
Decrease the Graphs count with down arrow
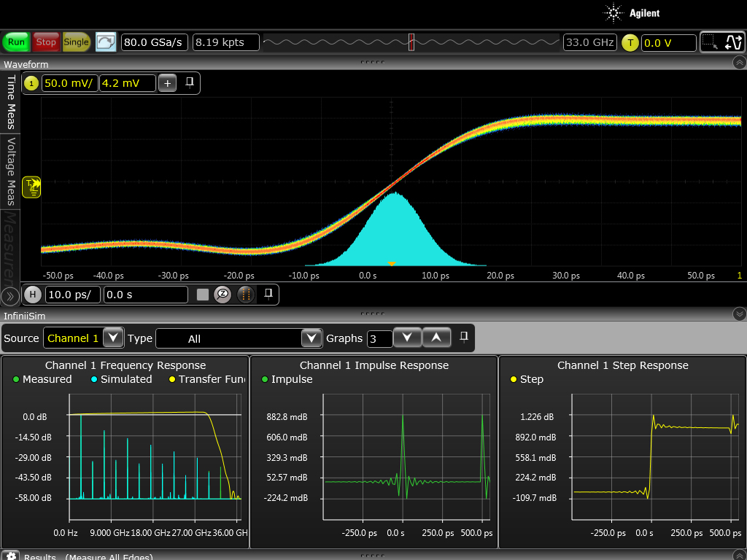pyautogui.click(x=407, y=338)
